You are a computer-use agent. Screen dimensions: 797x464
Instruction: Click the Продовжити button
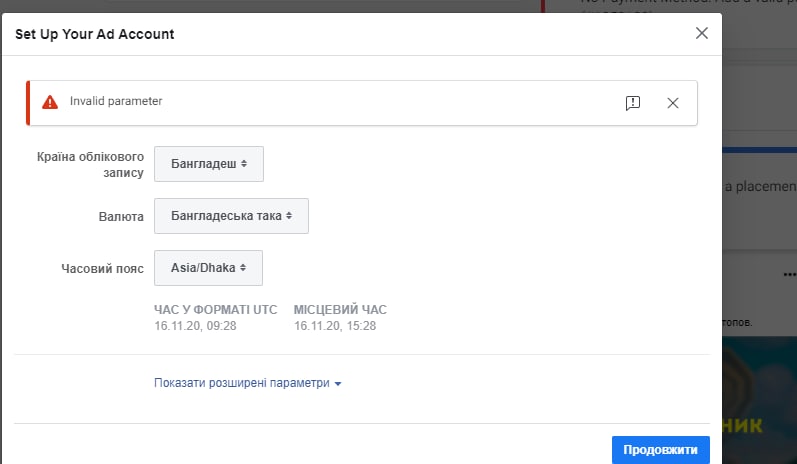pyautogui.click(x=660, y=449)
